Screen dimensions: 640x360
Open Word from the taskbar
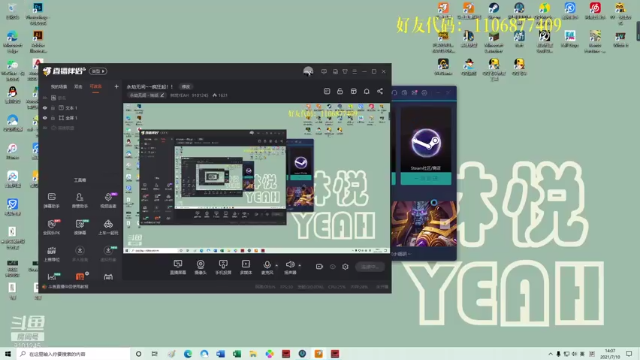220,354
